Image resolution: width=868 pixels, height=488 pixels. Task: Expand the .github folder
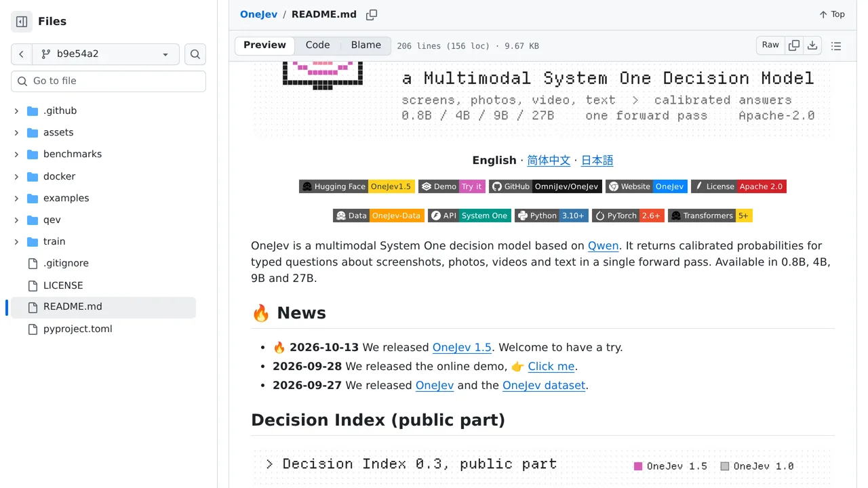point(16,110)
